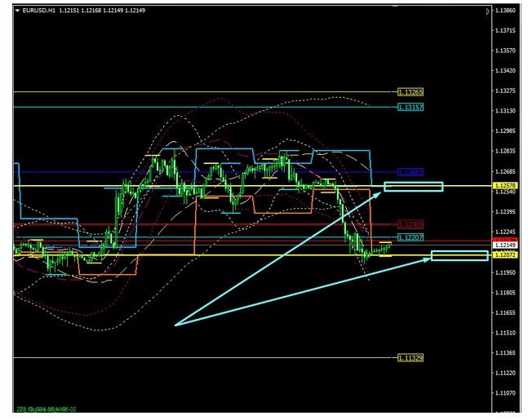Click the chart shift marker at top right

(x=487, y=11)
